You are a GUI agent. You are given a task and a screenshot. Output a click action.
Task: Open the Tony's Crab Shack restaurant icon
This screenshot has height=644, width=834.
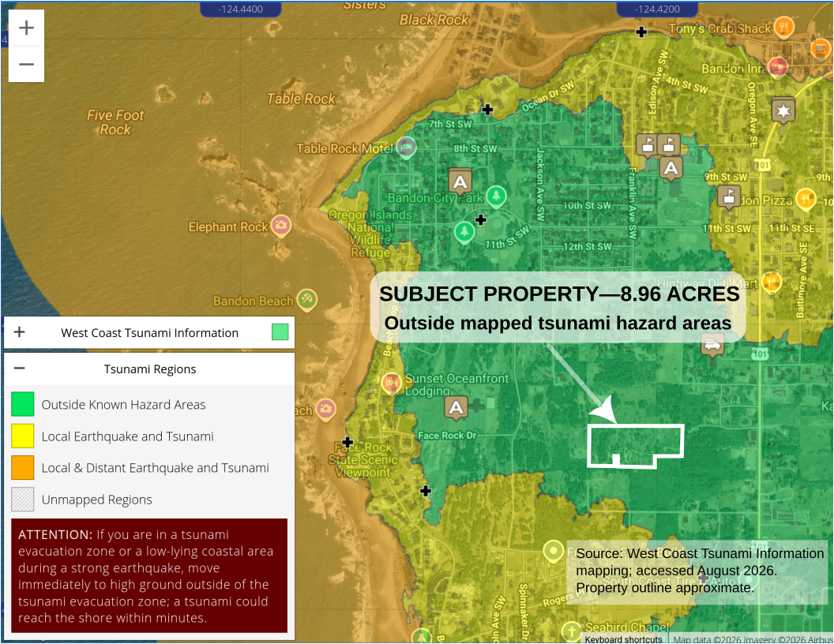(x=784, y=27)
